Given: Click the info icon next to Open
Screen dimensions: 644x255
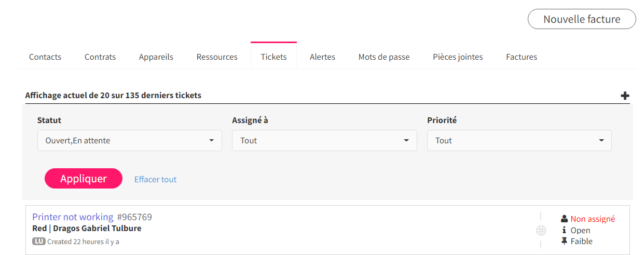Looking at the screenshot, I should [x=565, y=230].
